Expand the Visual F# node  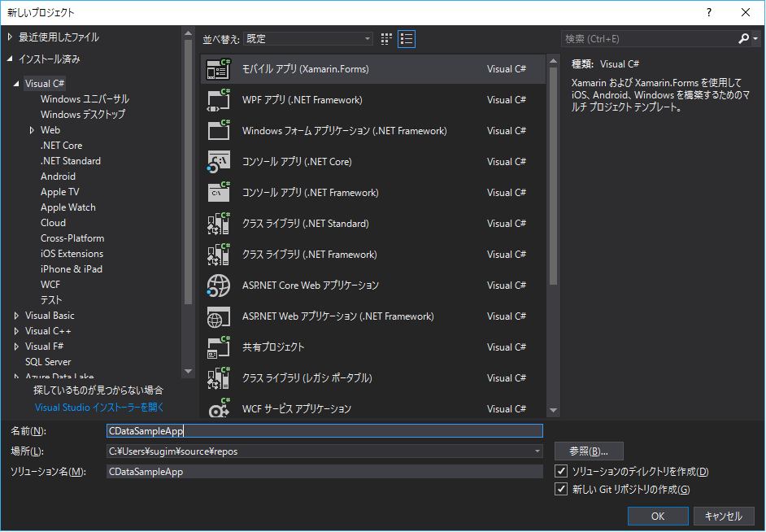[x=16, y=347]
